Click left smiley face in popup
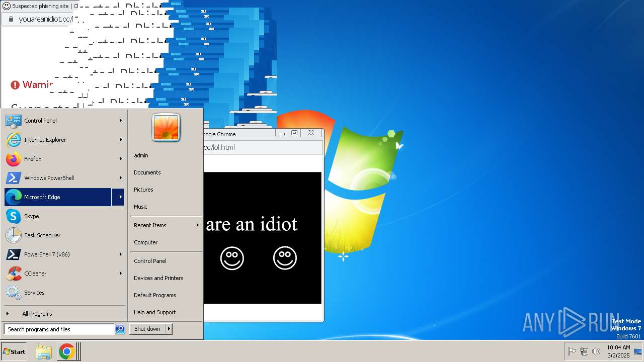The height and width of the screenshot is (362, 644). click(232, 258)
